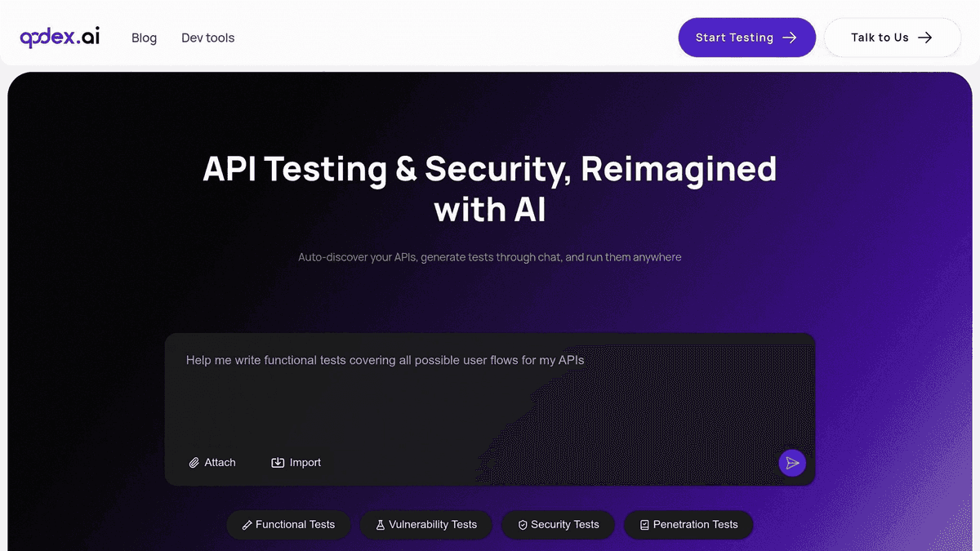
Task: Click the shield icon on Security Tests chip
Action: point(521,525)
